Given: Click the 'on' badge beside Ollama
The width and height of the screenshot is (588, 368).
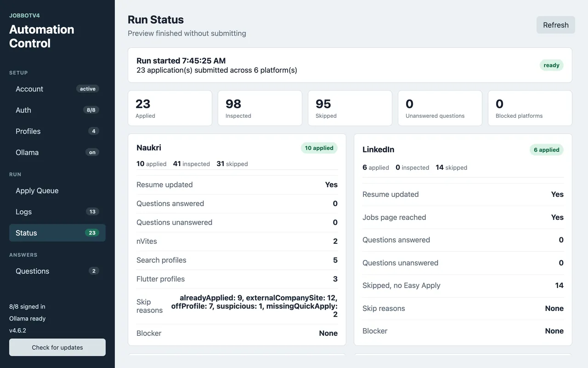Looking at the screenshot, I should [92, 152].
